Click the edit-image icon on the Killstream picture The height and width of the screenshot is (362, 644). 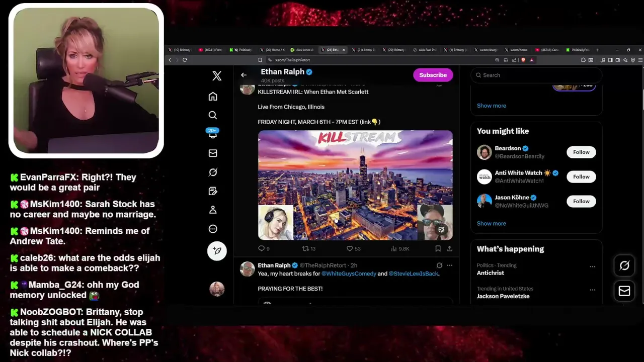pos(441,230)
